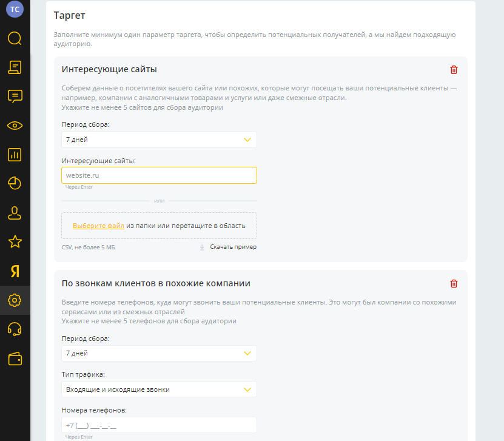Click the Интересующие сайты: field label

[99, 161]
